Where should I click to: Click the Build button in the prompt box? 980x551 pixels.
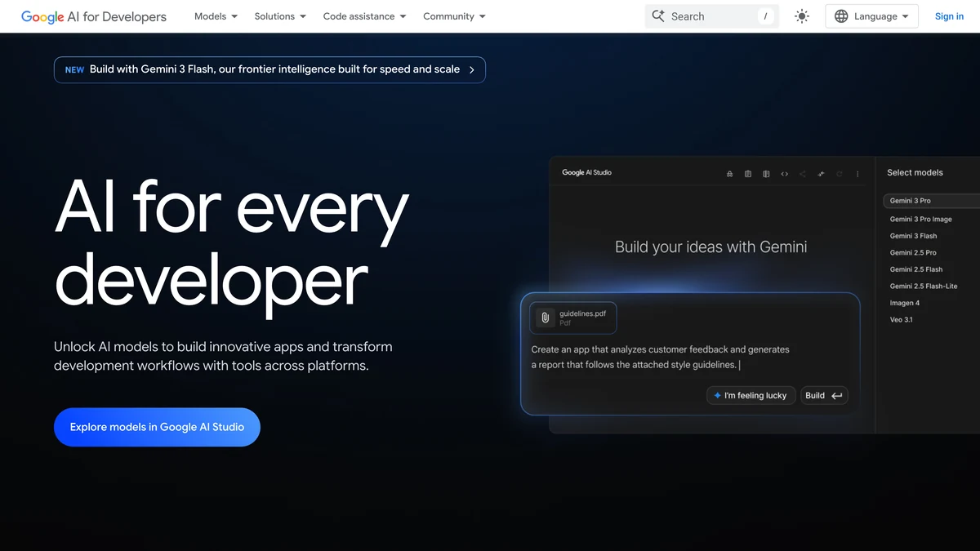[x=824, y=395]
